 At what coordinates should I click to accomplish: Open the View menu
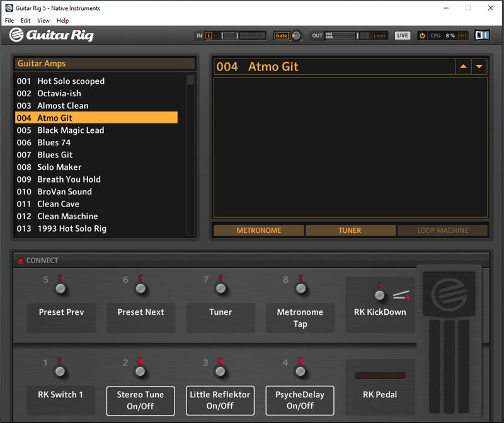tap(43, 21)
